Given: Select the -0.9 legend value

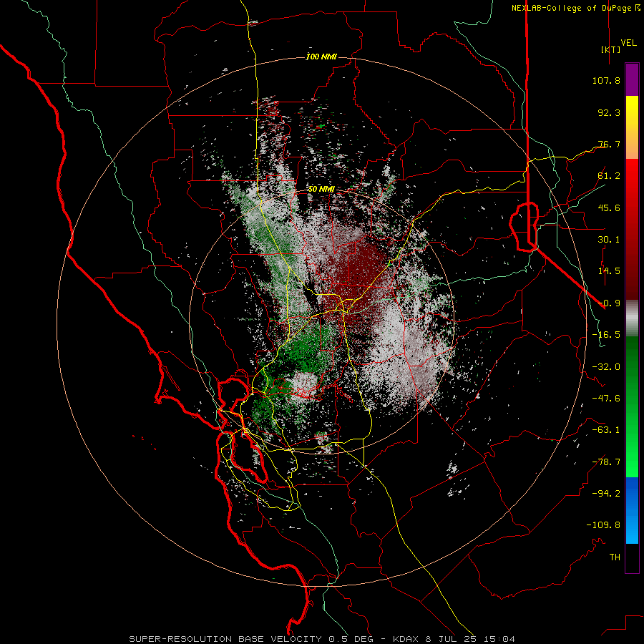Looking at the screenshot, I should click(x=609, y=303).
